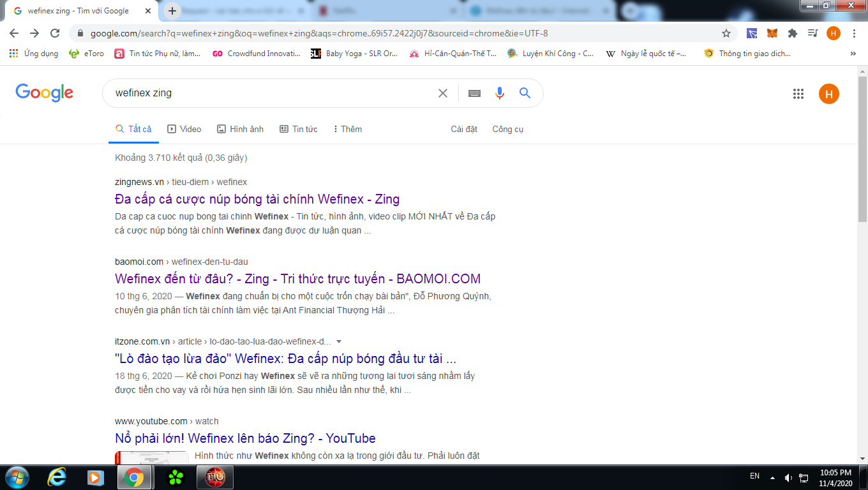Open the volume speaker tray icon

pos(789,477)
